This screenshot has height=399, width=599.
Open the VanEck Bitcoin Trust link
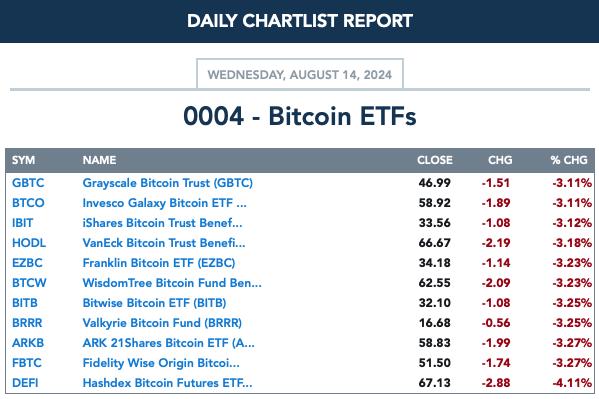[164, 243]
